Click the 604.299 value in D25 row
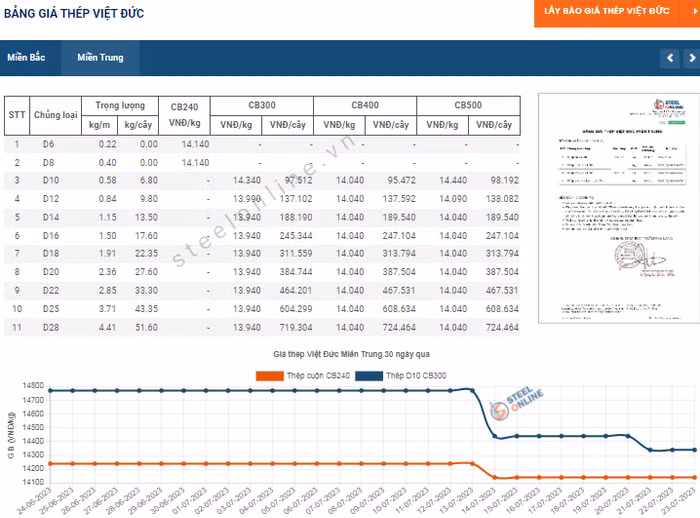The height and width of the screenshot is (518, 700). (296, 309)
